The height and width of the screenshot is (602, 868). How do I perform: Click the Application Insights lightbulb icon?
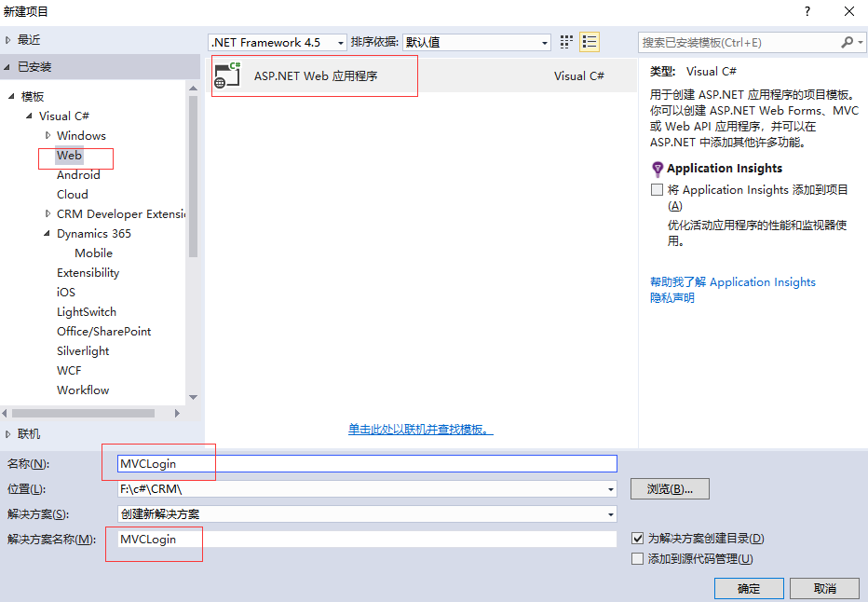click(658, 169)
